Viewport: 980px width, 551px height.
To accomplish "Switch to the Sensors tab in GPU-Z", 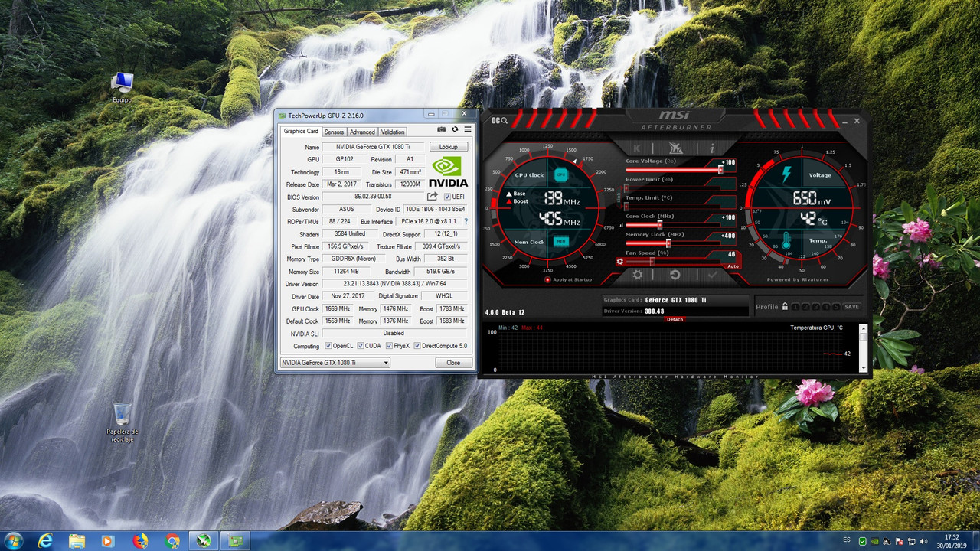I will pos(335,132).
